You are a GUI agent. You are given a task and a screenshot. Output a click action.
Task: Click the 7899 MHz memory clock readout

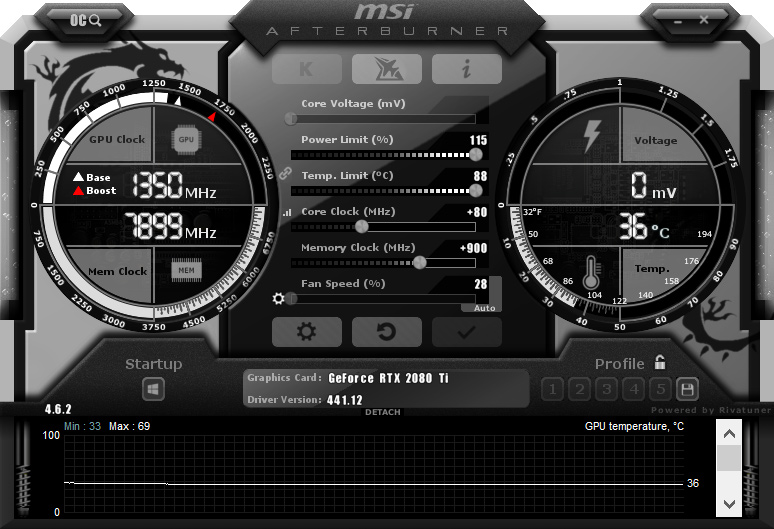(x=170, y=226)
